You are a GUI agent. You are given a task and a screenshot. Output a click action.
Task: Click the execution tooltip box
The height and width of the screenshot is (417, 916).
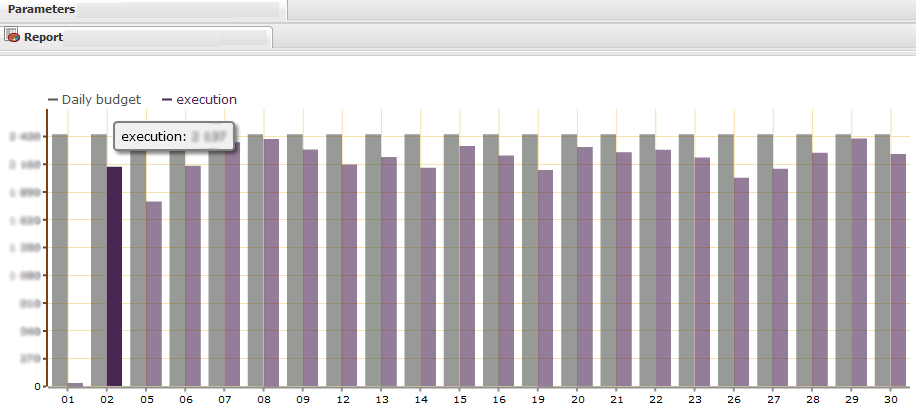pyautogui.click(x=174, y=136)
